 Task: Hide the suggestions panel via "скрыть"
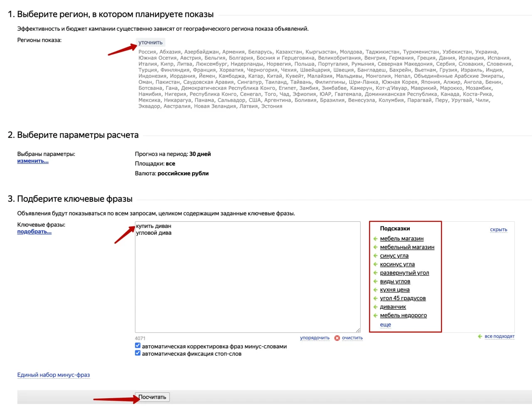pyautogui.click(x=498, y=230)
